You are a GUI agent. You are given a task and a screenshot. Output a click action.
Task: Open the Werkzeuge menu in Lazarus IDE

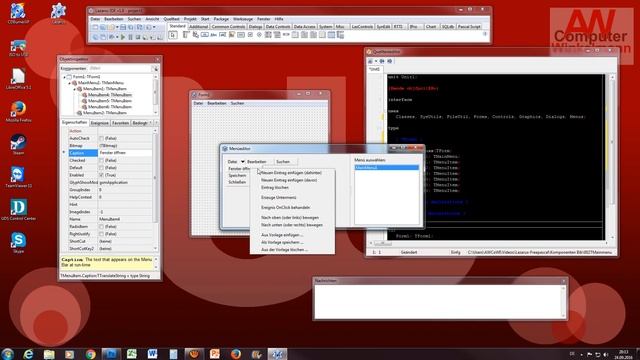tap(243, 19)
